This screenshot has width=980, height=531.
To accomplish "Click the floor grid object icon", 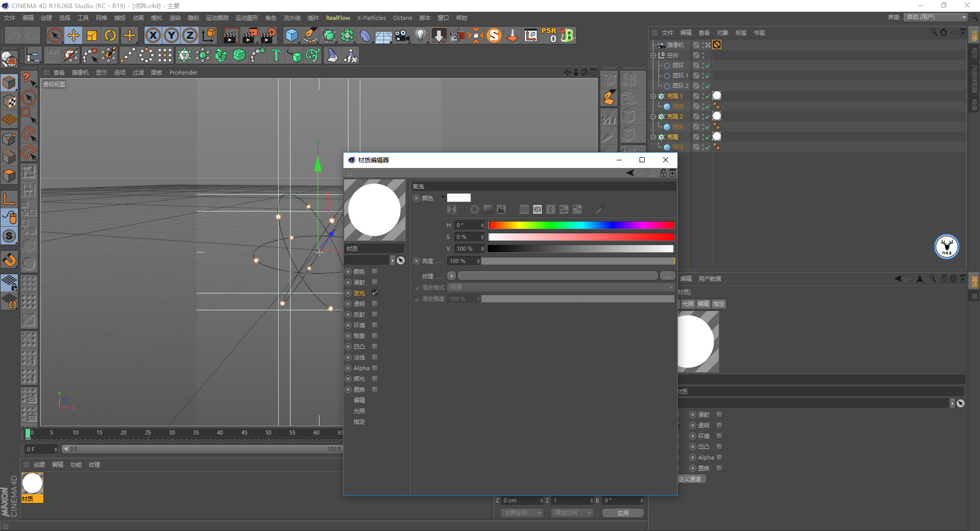I will 384,35.
